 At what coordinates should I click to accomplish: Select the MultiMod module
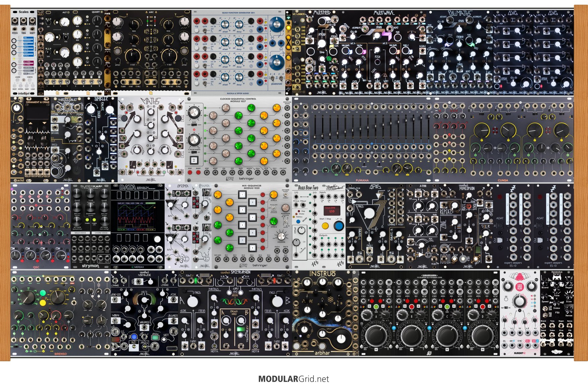pyautogui.click(x=322, y=53)
